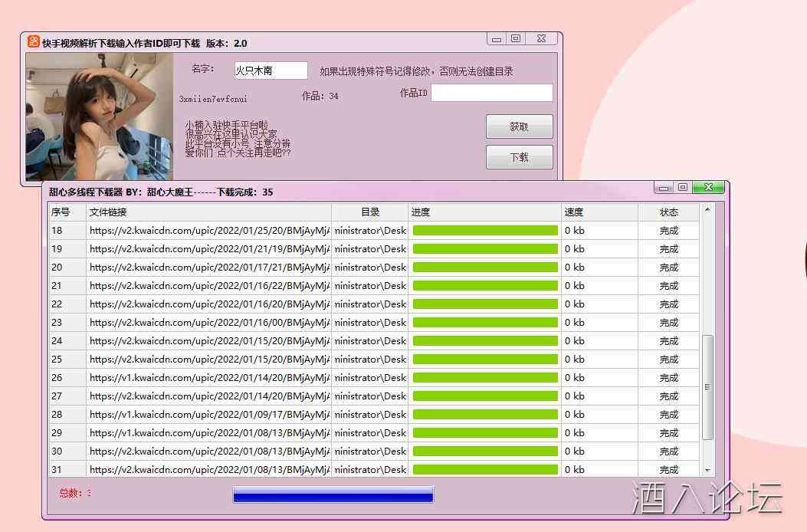
Task: Click the 完成 status in row 29
Action: [x=668, y=433]
